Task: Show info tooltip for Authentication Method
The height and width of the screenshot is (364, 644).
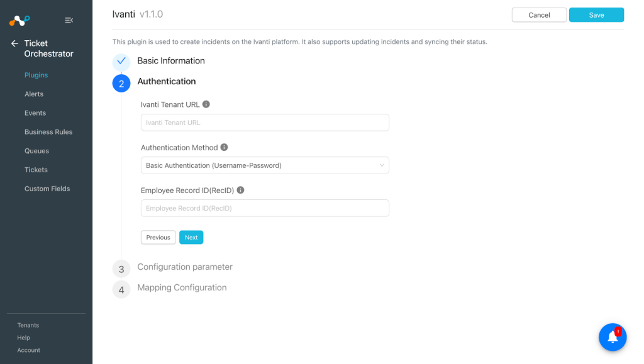Action: [x=225, y=147]
